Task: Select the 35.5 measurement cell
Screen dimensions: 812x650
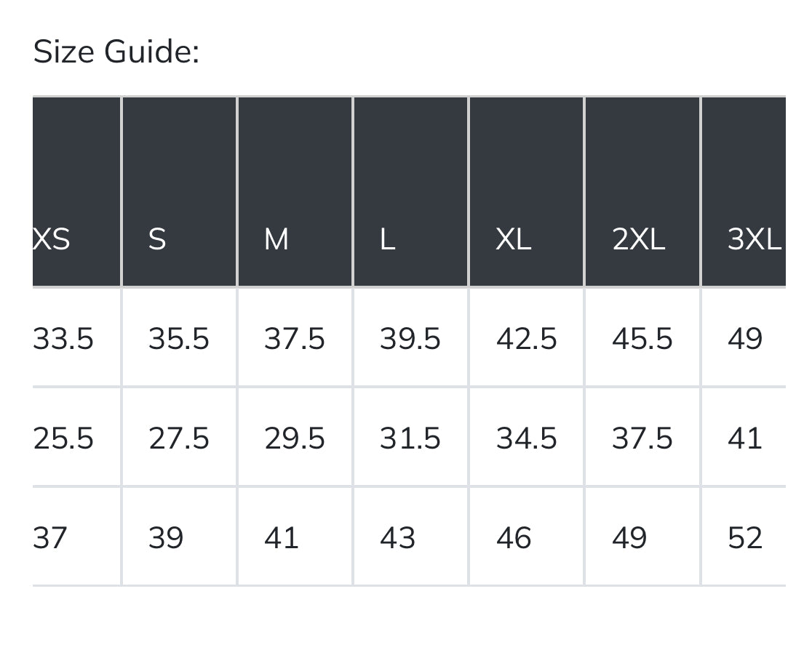Action: point(179,339)
